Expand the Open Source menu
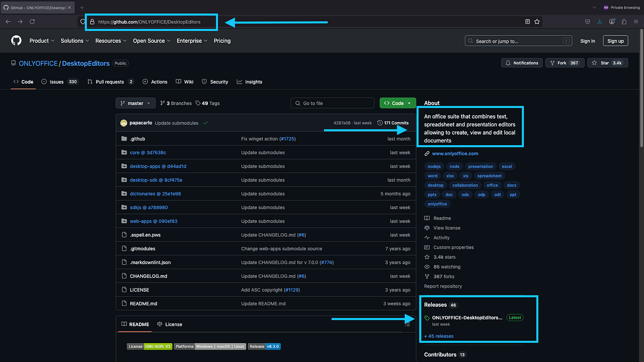 point(152,41)
